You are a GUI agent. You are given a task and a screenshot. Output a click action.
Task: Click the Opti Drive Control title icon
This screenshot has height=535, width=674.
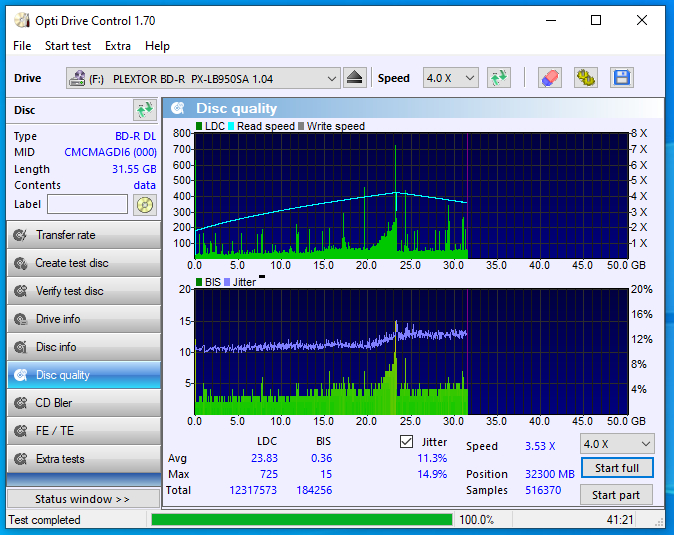coord(21,20)
